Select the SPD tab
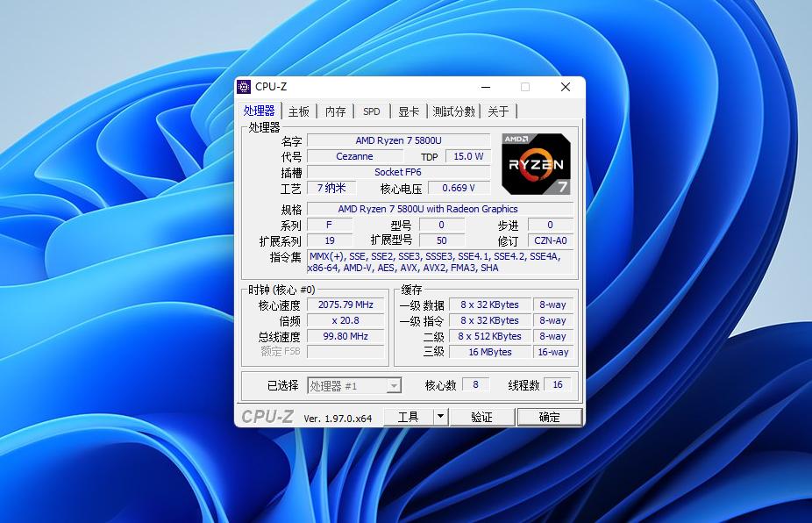This screenshot has height=523, width=812. click(371, 111)
